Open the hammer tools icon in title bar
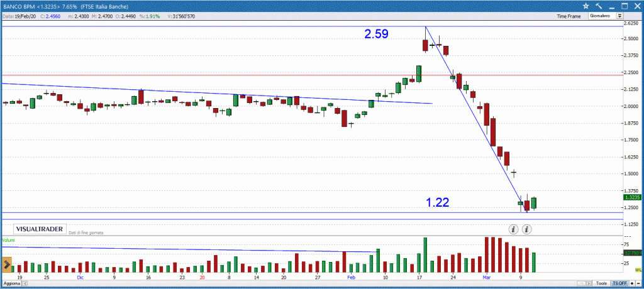 click(x=599, y=6)
